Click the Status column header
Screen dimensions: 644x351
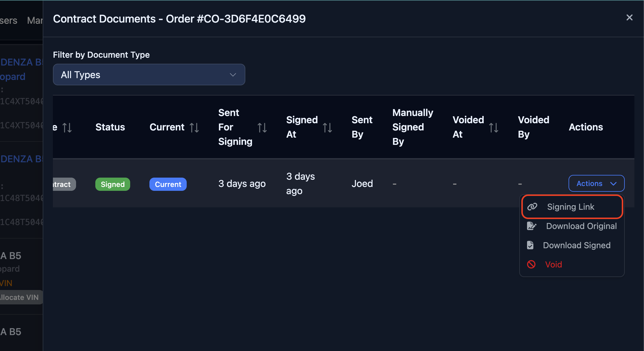click(x=110, y=127)
